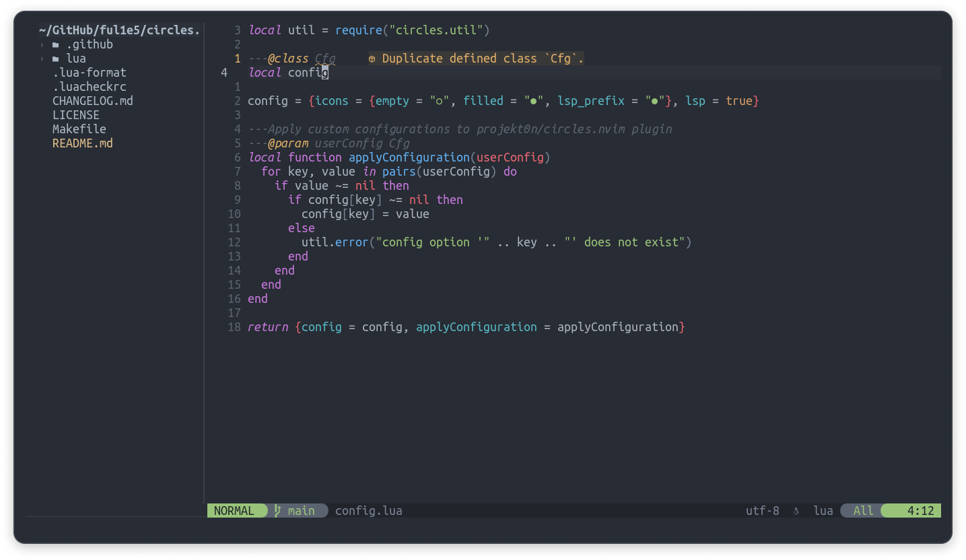Select the LICENSE file
The image size is (966, 560).
[75, 114]
